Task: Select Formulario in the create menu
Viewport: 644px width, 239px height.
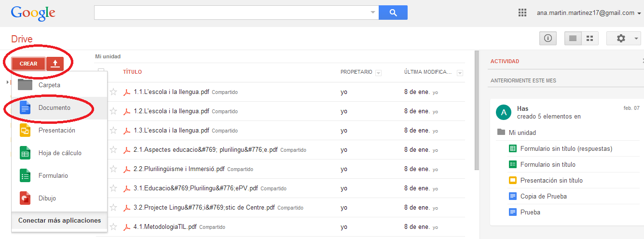Action: pyautogui.click(x=53, y=176)
